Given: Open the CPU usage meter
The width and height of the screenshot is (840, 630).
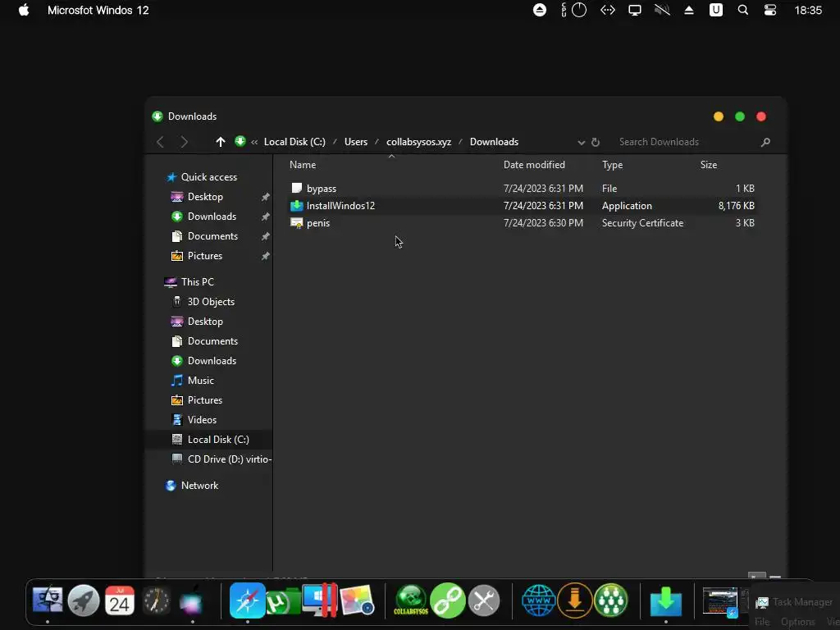Looking at the screenshot, I should pos(573,10).
